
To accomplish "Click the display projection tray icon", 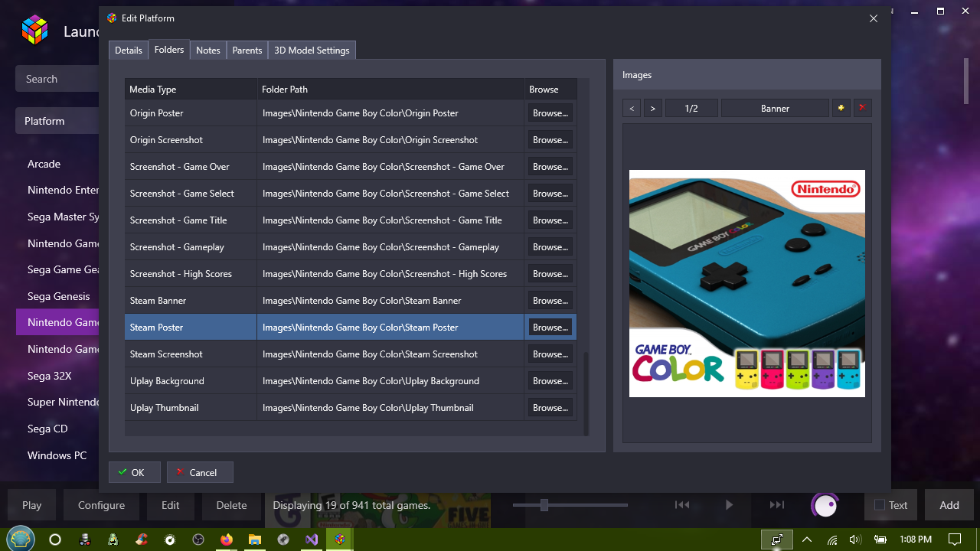I will click(x=777, y=540).
